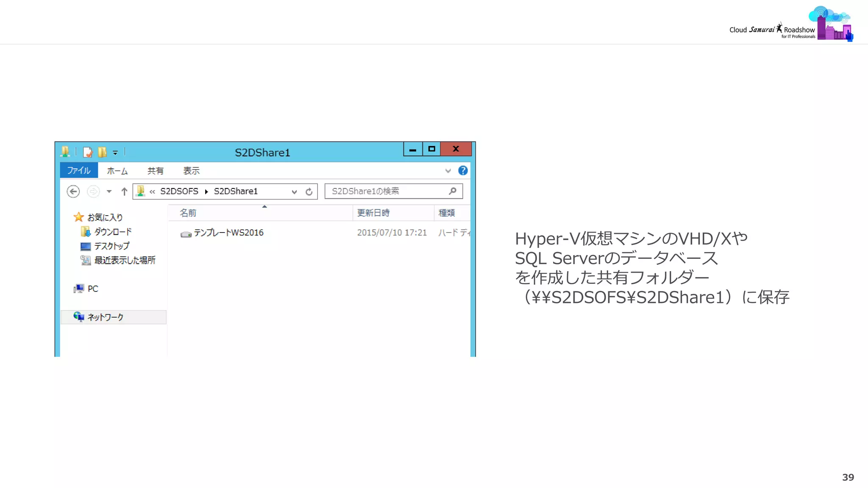Select PC in navigation pane

(x=93, y=289)
